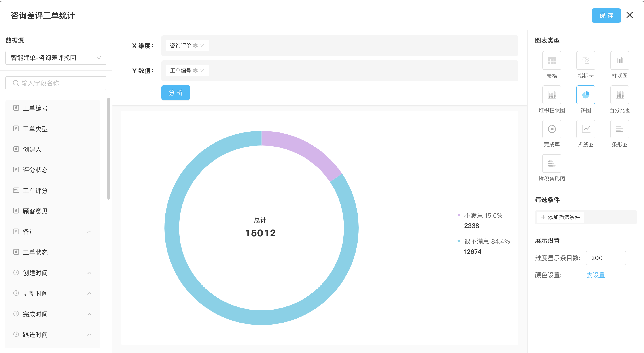Remove the 工单编号 value tag

point(202,71)
